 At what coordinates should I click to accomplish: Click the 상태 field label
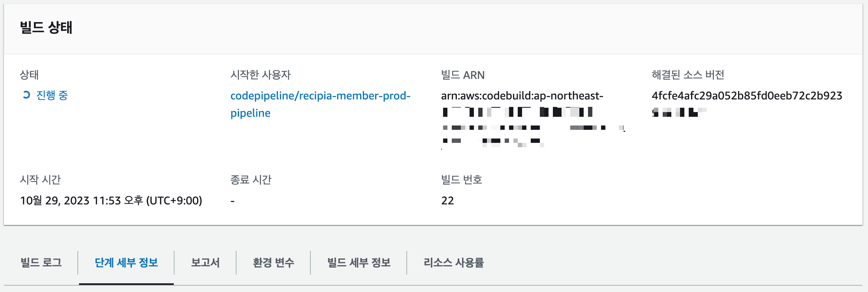(x=28, y=75)
